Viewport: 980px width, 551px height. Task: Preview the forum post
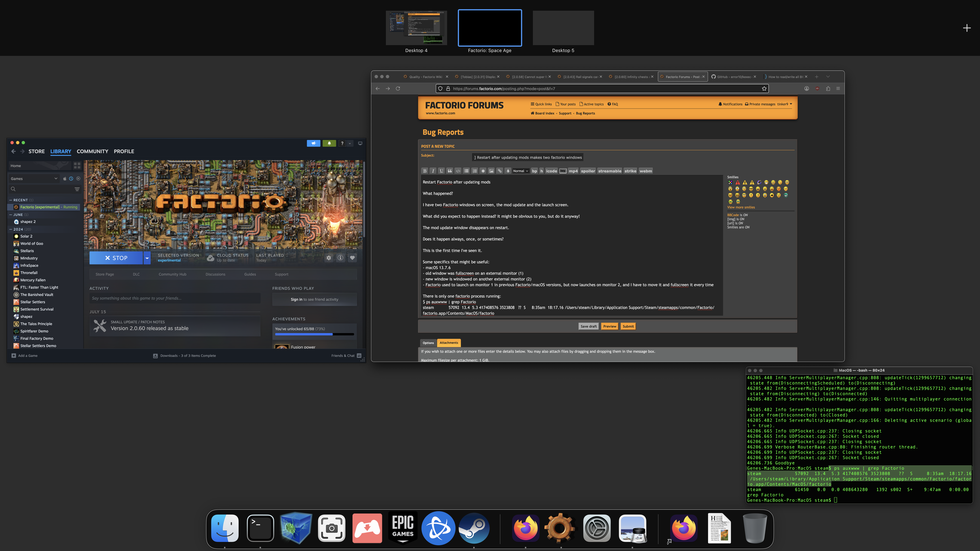click(x=609, y=326)
